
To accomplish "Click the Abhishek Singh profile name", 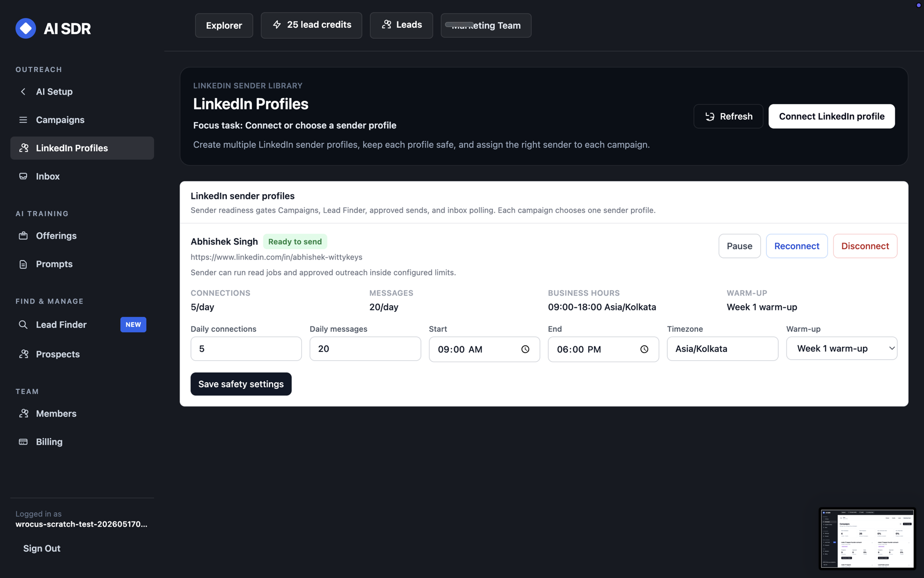I will 224,241.
